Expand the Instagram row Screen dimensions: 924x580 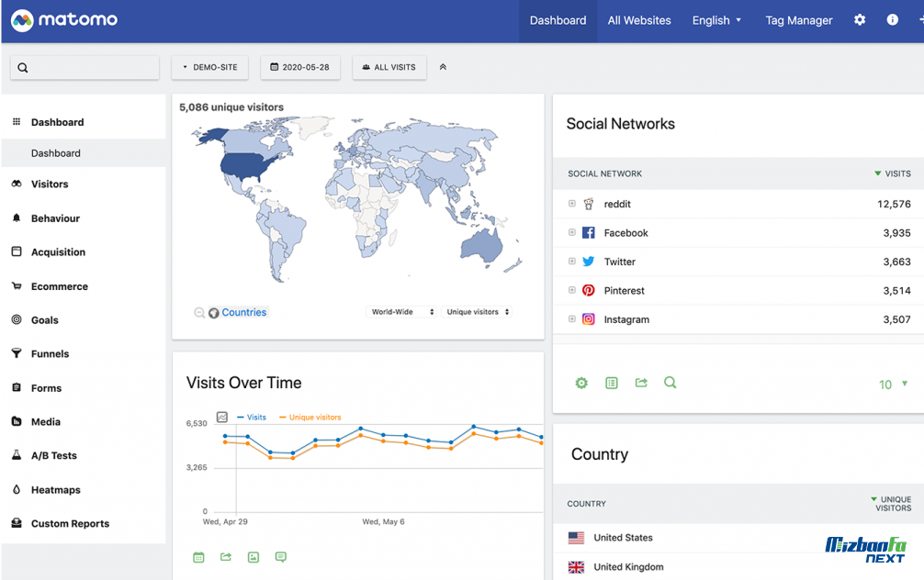[571, 319]
